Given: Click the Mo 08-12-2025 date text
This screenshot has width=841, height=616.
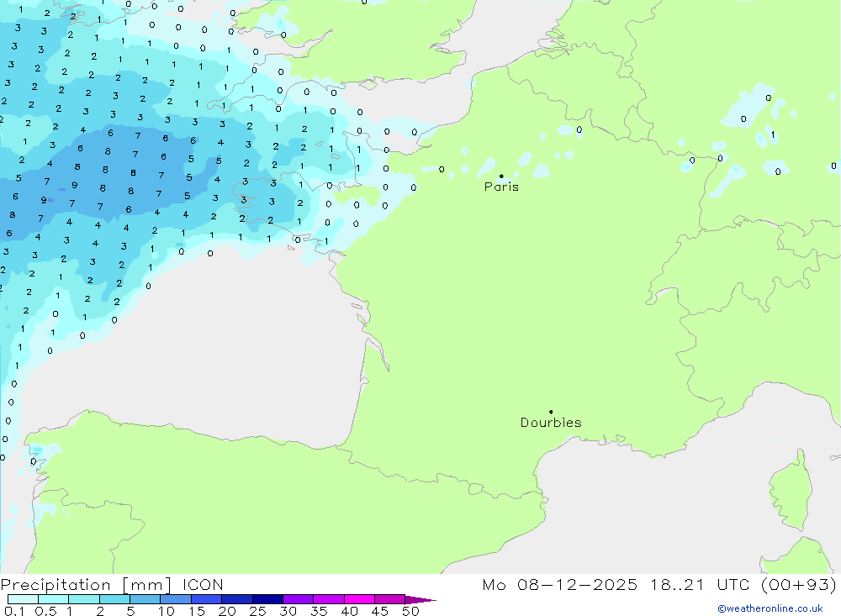Looking at the screenshot, I should click(x=559, y=585).
